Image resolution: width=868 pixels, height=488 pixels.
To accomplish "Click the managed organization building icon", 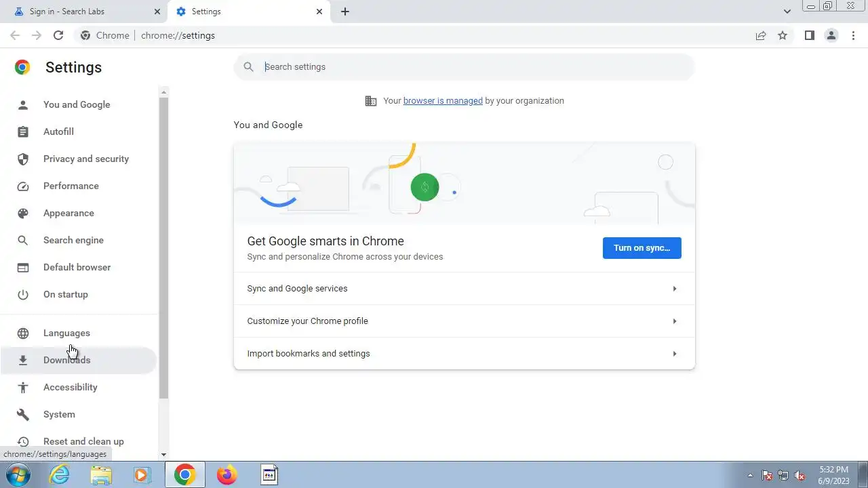I will [x=370, y=100].
